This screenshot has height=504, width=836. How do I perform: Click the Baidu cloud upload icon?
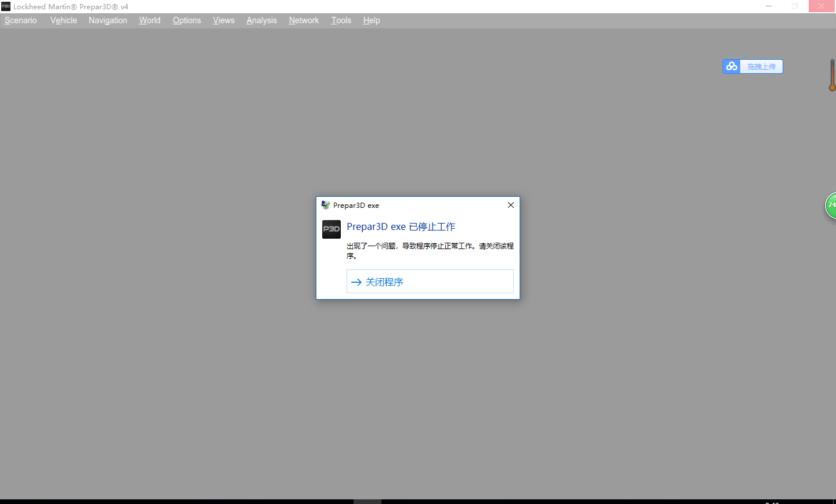click(x=732, y=66)
